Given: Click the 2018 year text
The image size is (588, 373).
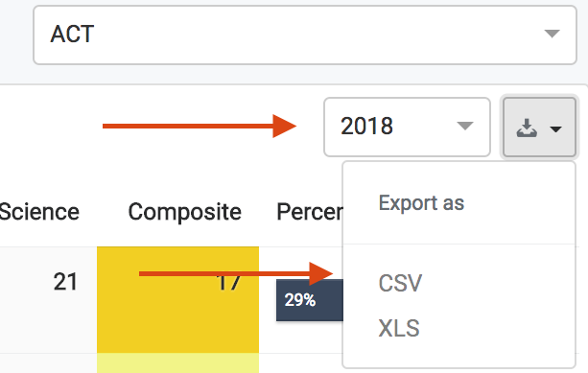Looking at the screenshot, I should tap(366, 126).
